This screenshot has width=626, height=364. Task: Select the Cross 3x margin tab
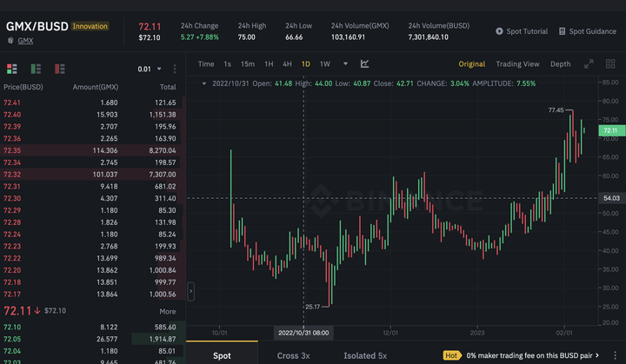[x=294, y=355]
